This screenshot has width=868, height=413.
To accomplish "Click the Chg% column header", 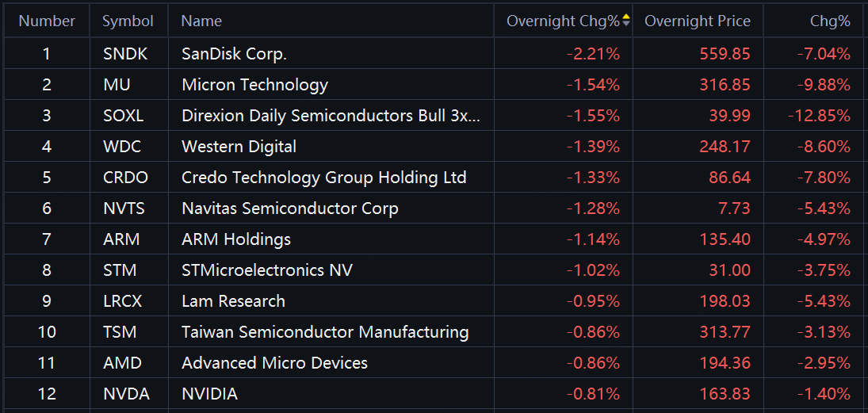I will (x=829, y=21).
